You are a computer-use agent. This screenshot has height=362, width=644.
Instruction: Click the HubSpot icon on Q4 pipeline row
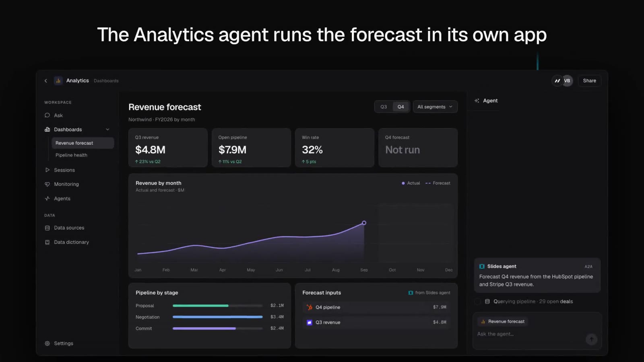pyautogui.click(x=310, y=307)
